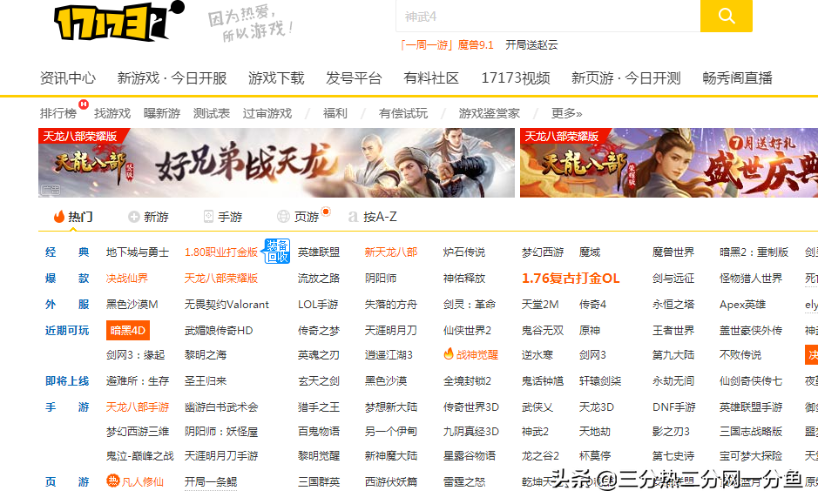Open 武媚娘传奇HD game link
The height and width of the screenshot is (504, 818).
point(219,331)
